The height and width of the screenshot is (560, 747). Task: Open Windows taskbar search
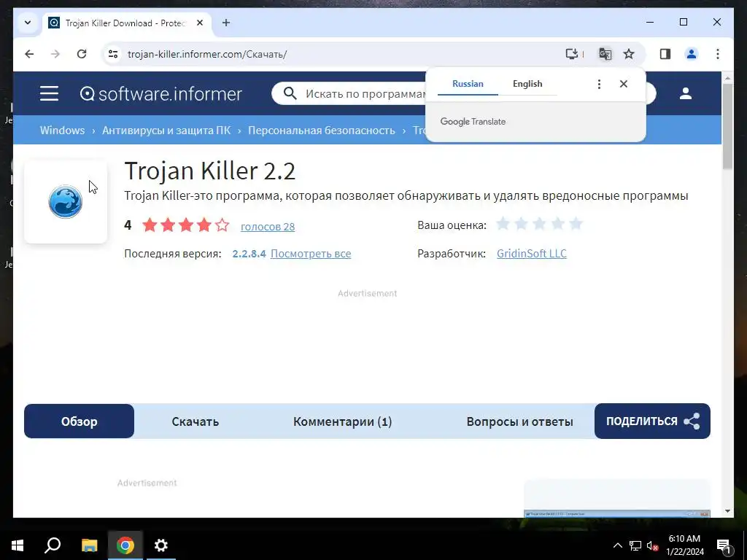[53, 545]
